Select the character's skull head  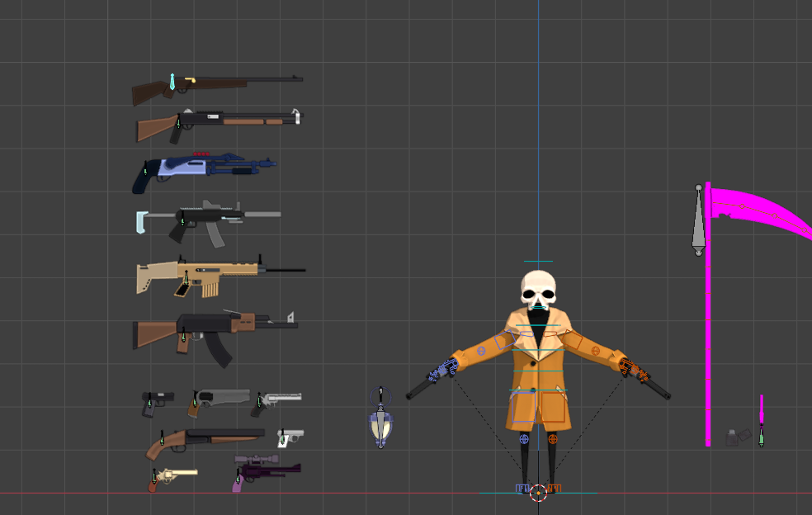tap(538, 289)
